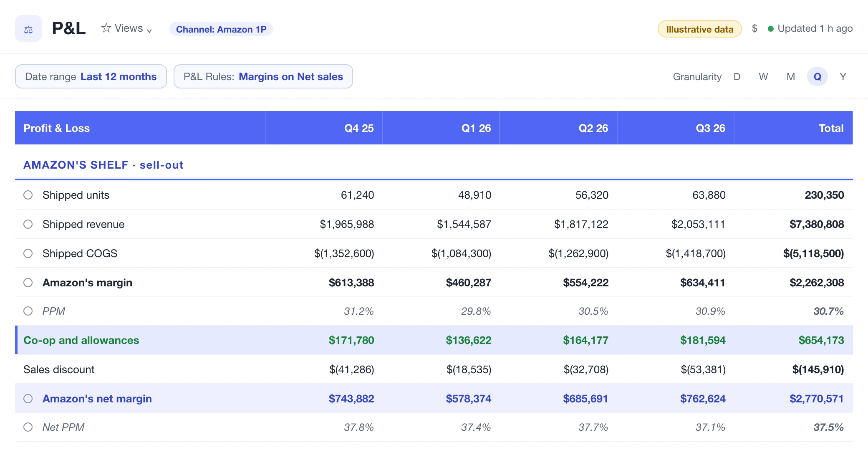Click the shipped units total 230,350
This screenshot has width=868, height=455.
(x=824, y=195)
